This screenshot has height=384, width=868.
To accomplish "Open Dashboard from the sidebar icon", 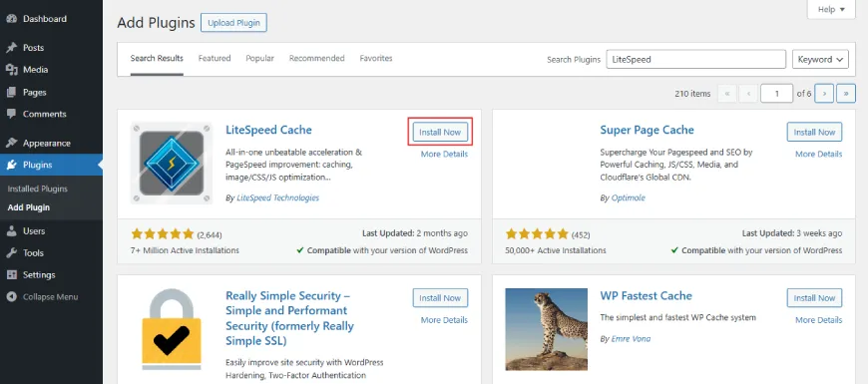I will click(11, 18).
